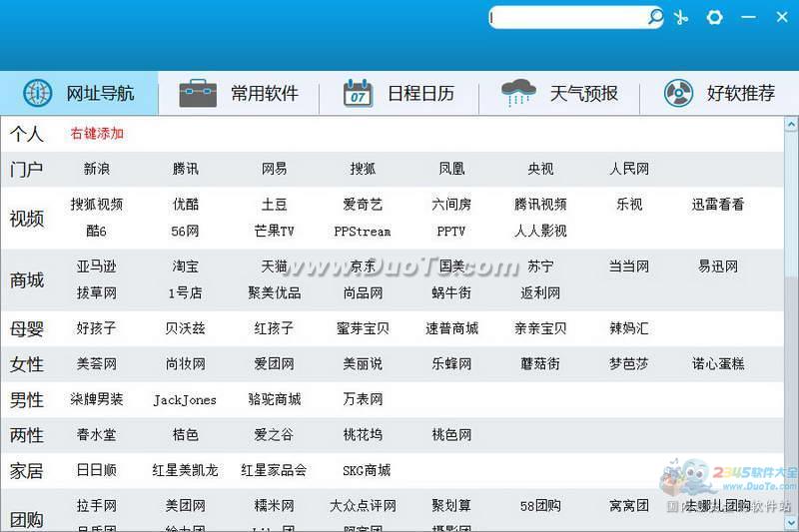The height and width of the screenshot is (532, 799).
Task: Open the 搜狐 portal link
Action: click(x=363, y=169)
